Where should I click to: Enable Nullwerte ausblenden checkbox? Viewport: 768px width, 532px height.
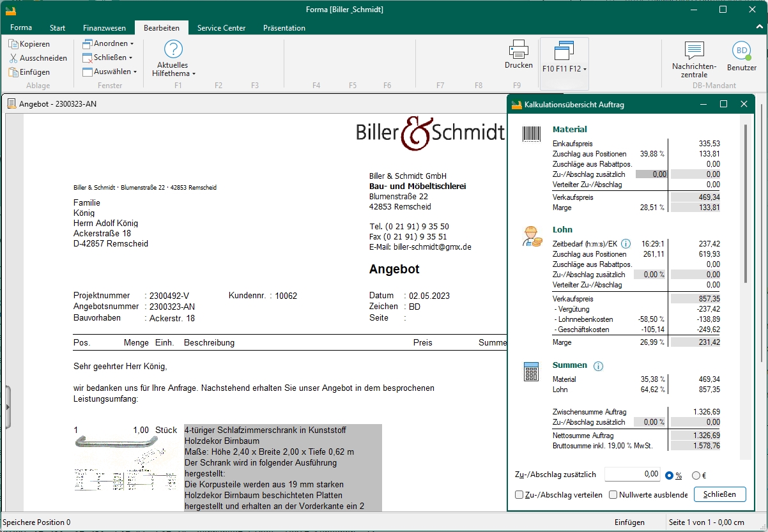pyautogui.click(x=613, y=495)
